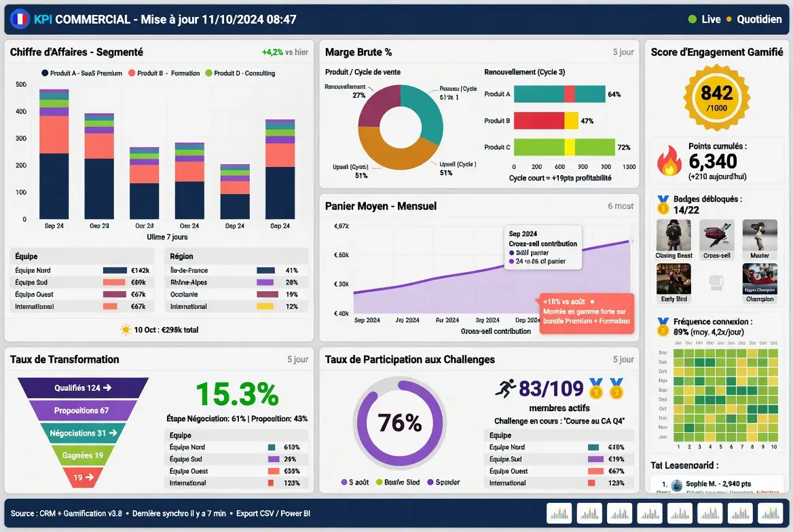Image resolution: width=793 pixels, height=532 pixels.
Task: Click the Cycle court = +19pts profitabilité note
Action: point(560,178)
